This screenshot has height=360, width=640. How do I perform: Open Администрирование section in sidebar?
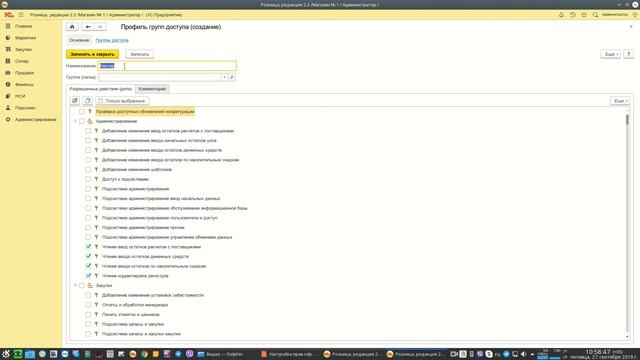point(36,120)
